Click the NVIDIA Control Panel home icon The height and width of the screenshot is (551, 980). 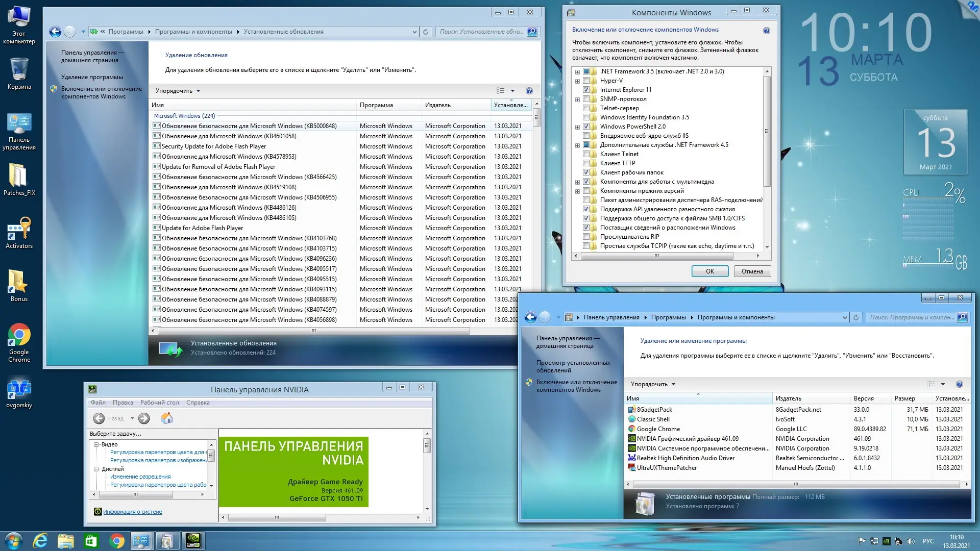[167, 418]
